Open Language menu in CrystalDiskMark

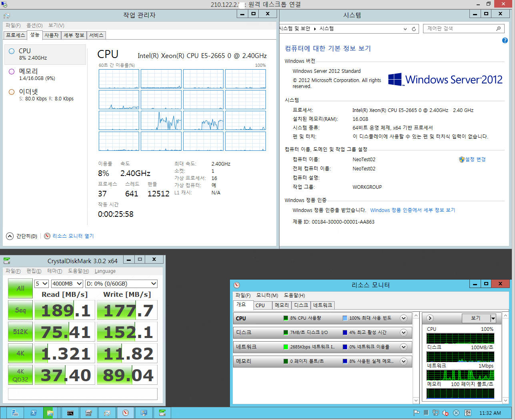click(105, 271)
